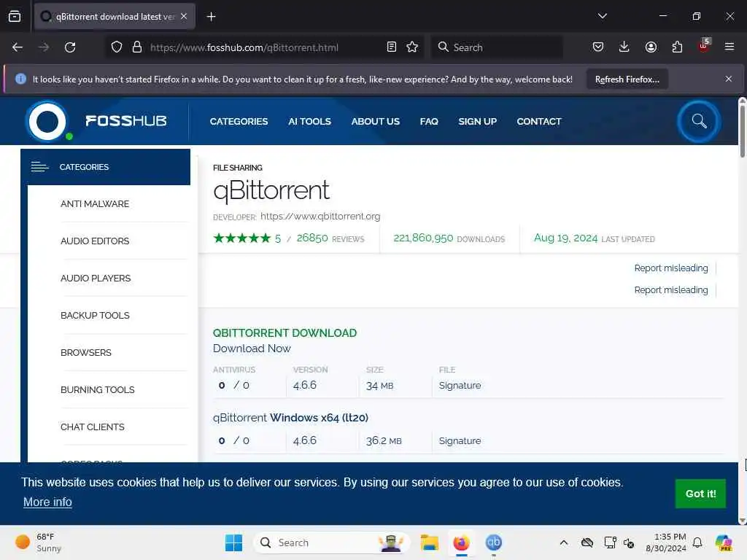Open the Firefox downloads panel
747x560 pixels.
pyautogui.click(x=624, y=47)
